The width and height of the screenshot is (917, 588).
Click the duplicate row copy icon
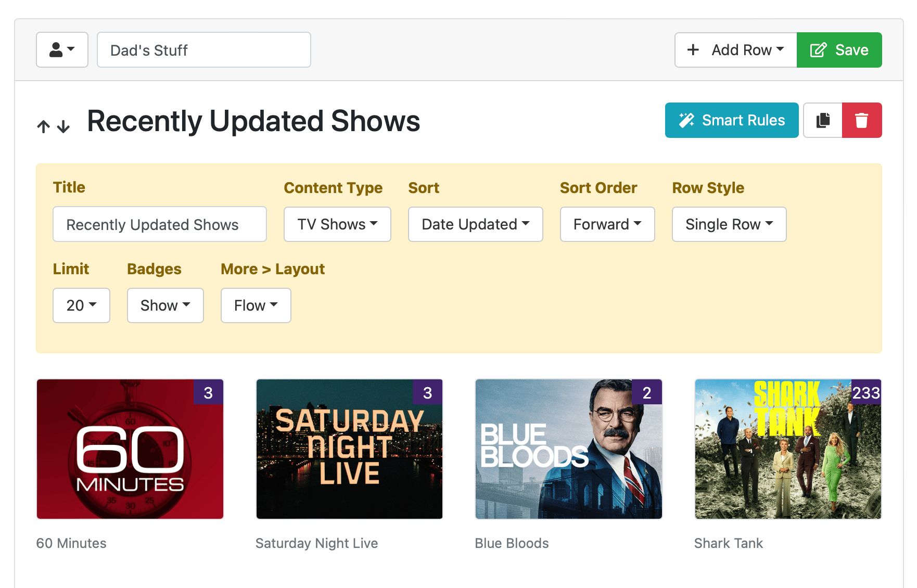pos(823,120)
